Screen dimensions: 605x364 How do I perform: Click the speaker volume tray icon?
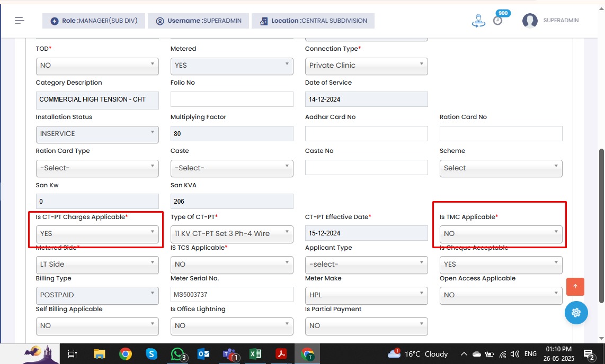(x=515, y=353)
